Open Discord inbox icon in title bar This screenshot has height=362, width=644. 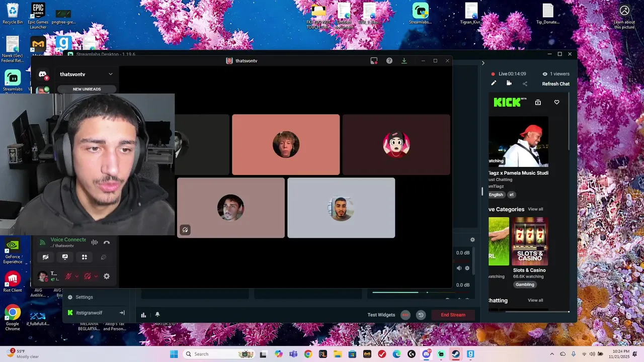(x=374, y=61)
